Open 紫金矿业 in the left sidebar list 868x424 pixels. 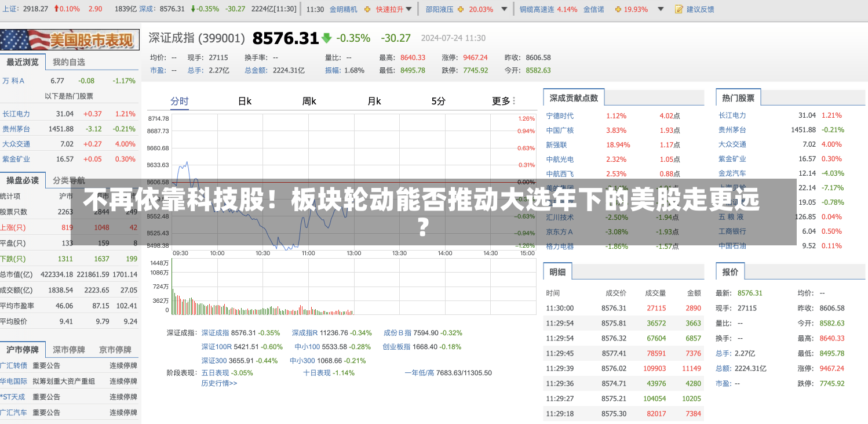(16, 159)
